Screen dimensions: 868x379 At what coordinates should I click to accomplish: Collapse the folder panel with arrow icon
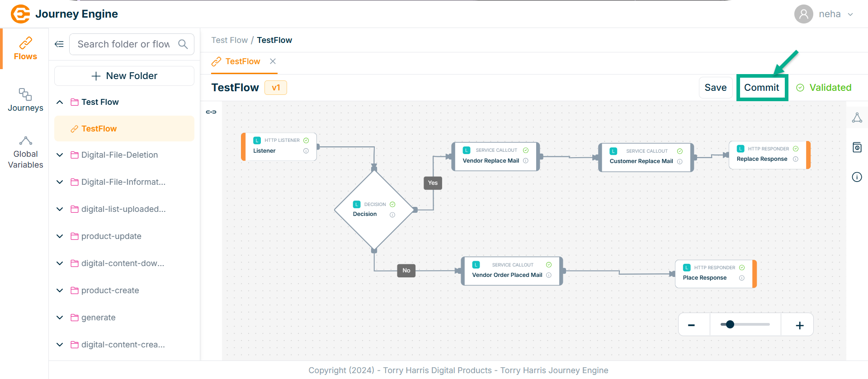(x=59, y=44)
